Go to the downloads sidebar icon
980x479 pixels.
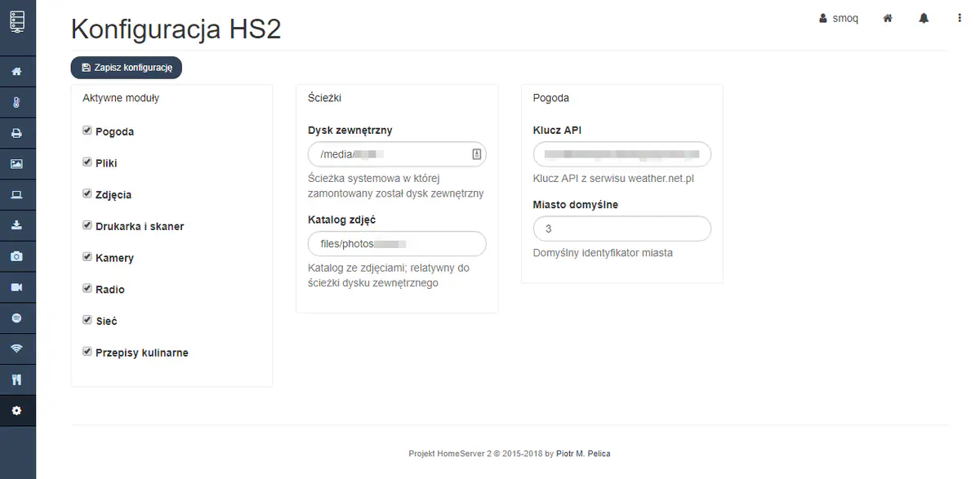coord(16,225)
